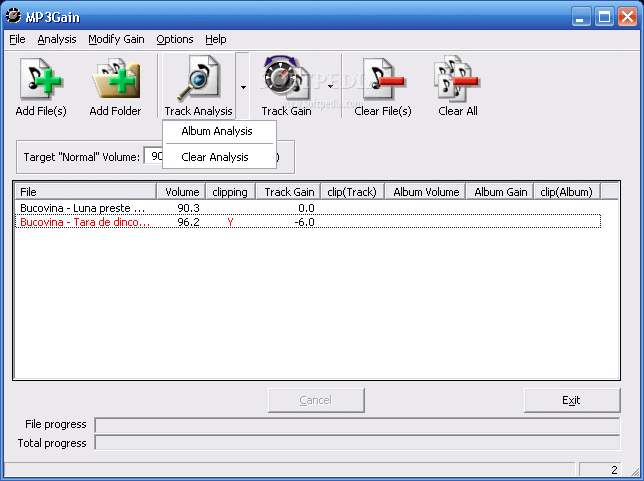Open the File menu
644x481 pixels.
[17, 39]
